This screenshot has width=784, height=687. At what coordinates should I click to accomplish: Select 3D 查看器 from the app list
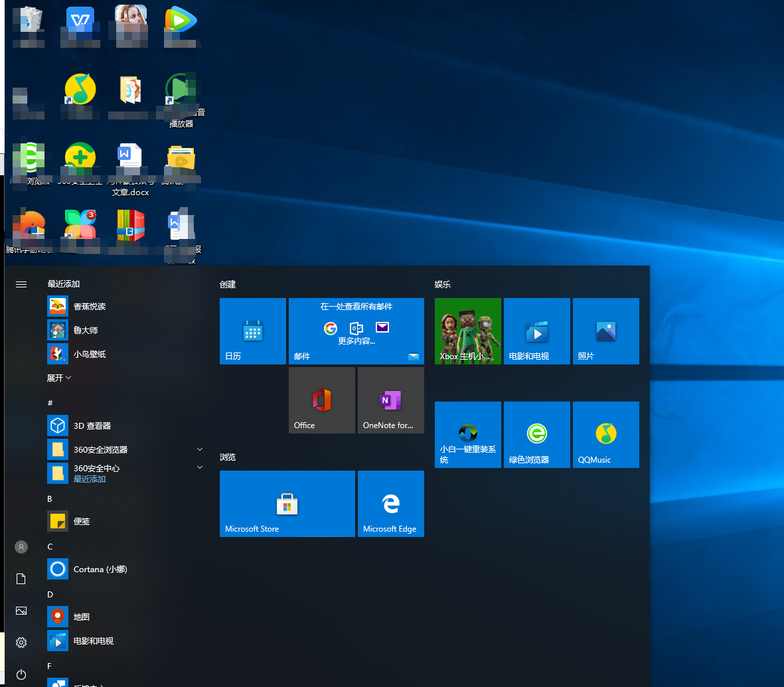[x=92, y=425]
